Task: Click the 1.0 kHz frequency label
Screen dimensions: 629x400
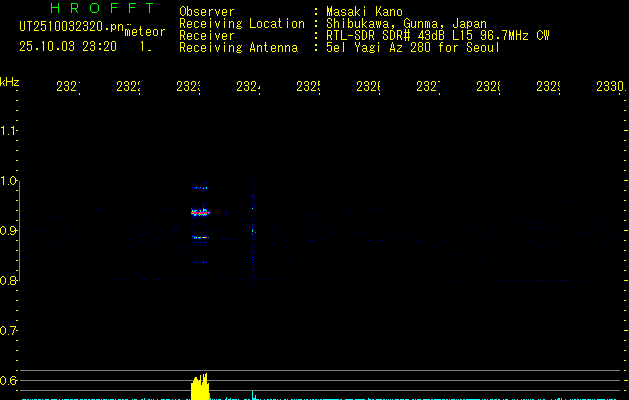Action: click(8, 181)
